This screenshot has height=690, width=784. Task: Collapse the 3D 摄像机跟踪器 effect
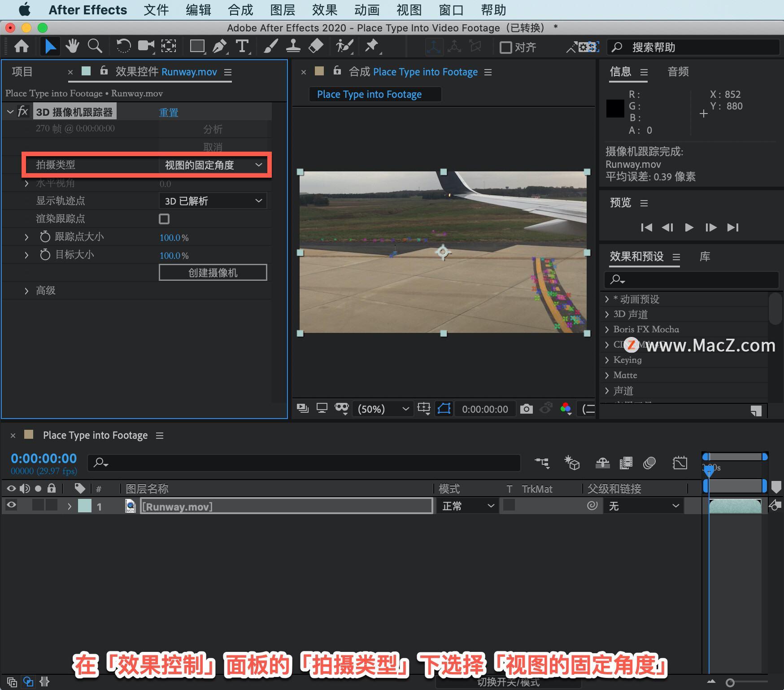click(10, 112)
